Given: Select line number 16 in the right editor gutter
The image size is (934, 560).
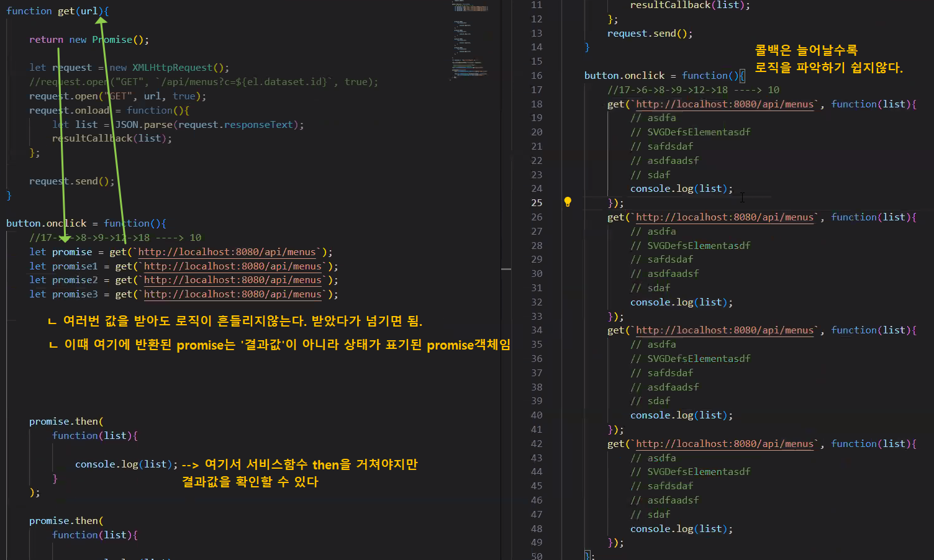Looking at the screenshot, I should click(x=537, y=76).
